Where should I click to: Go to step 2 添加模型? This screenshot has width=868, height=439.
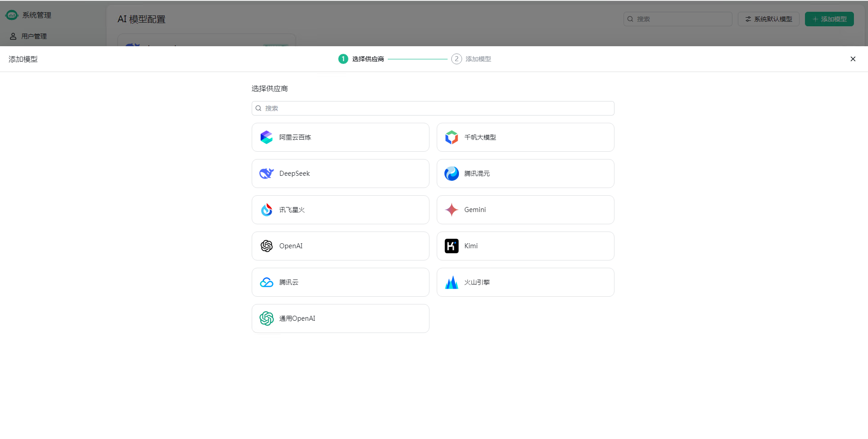(471, 59)
